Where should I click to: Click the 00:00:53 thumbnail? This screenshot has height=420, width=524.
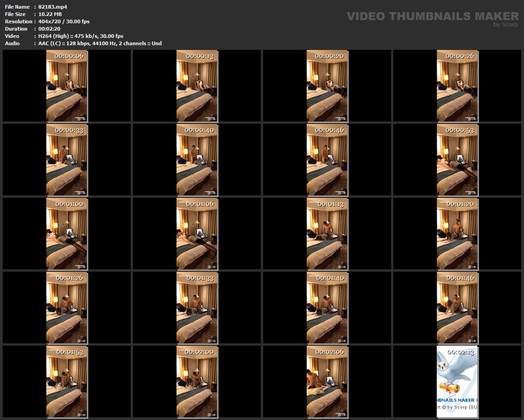tap(457, 160)
